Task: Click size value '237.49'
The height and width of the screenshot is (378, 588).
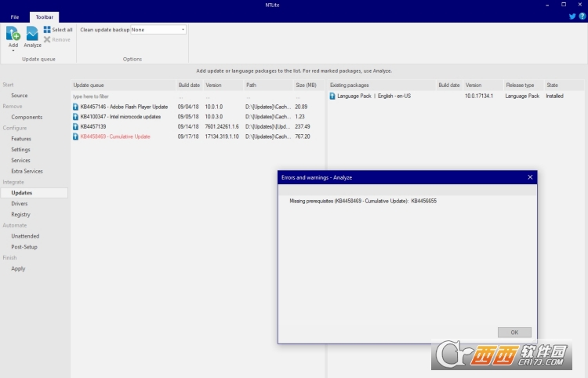Action: 303,127
